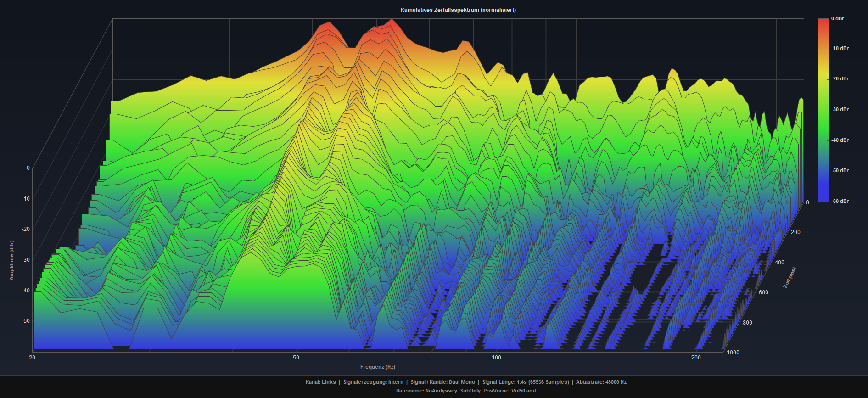This screenshot has width=868, height=398.
Task: Click the 100 tick on frequency axis
Action: point(496,358)
